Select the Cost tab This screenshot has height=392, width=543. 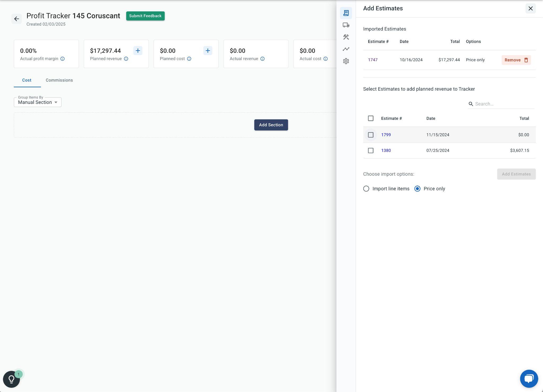(x=27, y=80)
